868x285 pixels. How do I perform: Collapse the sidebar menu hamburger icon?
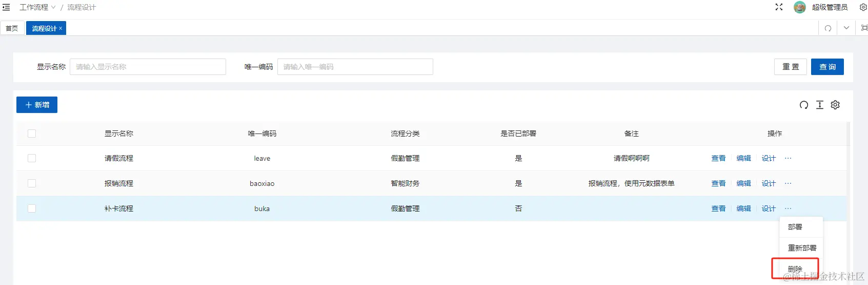pos(6,7)
